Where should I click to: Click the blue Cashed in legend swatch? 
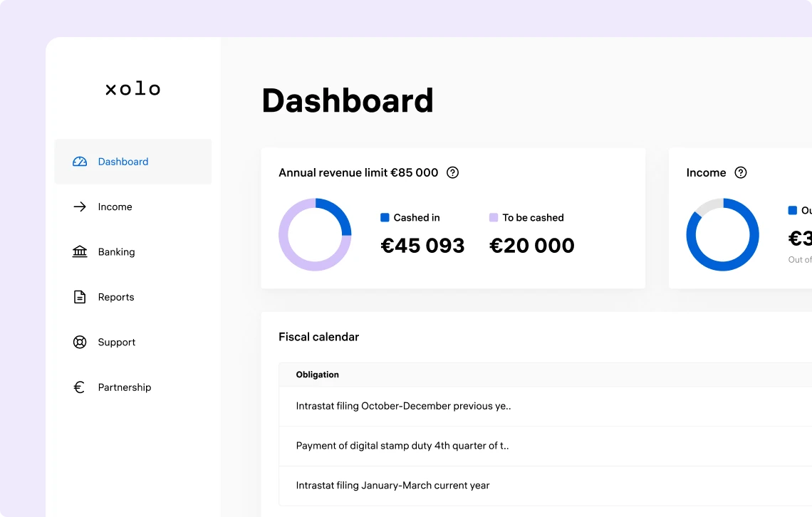pyautogui.click(x=385, y=217)
